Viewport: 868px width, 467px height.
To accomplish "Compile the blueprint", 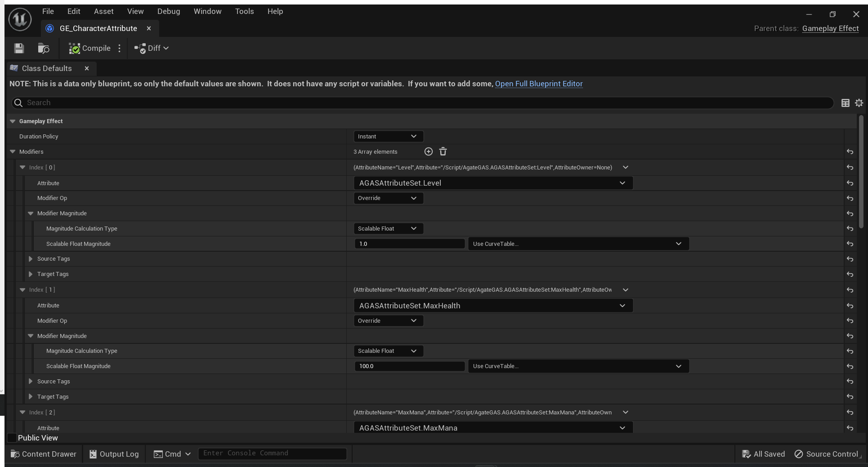I will coord(89,48).
